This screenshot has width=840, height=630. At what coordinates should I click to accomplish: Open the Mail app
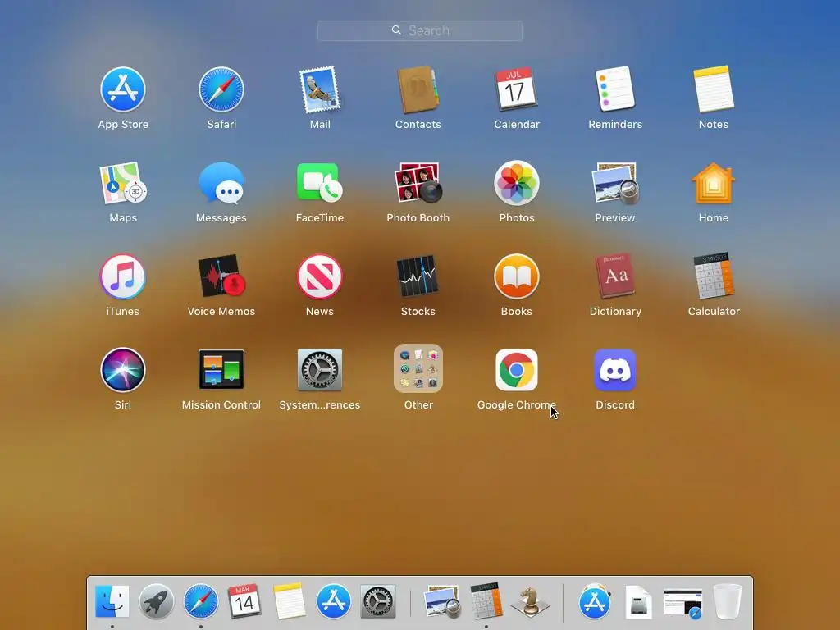click(x=320, y=89)
